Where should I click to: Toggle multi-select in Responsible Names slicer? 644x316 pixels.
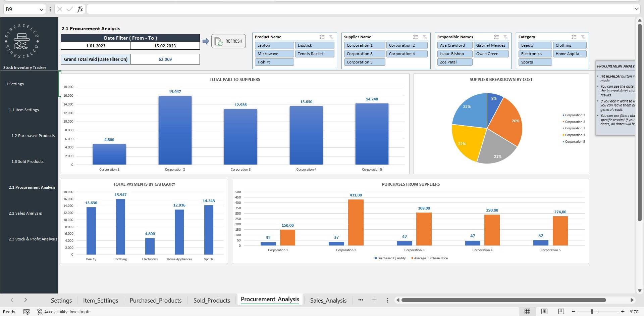click(x=496, y=37)
